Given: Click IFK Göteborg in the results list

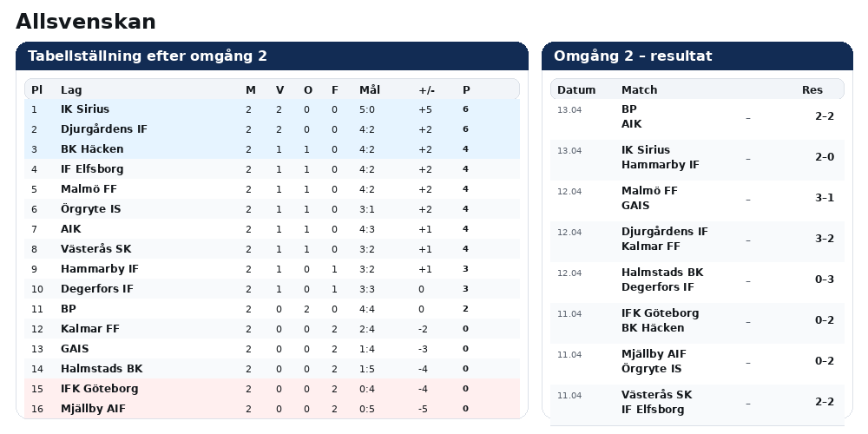Looking at the screenshot, I should pyautogui.click(x=660, y=313).
